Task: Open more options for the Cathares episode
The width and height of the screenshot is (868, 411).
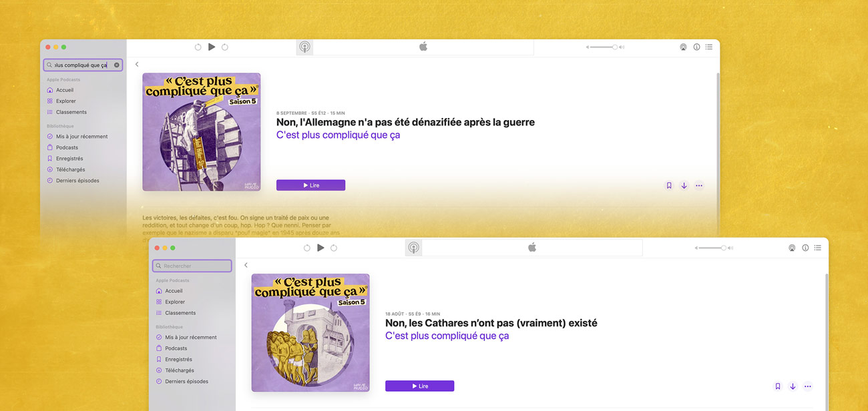Action: click(x=808, y=386)
